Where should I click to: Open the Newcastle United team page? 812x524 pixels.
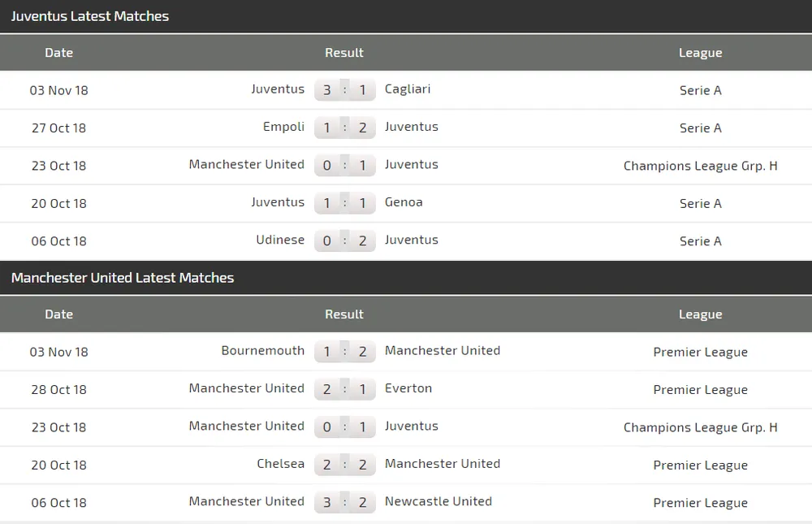tap(438, 502)
